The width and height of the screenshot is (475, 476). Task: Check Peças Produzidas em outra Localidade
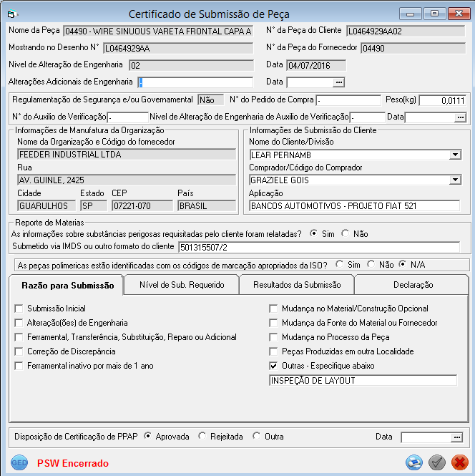(273, 351)
